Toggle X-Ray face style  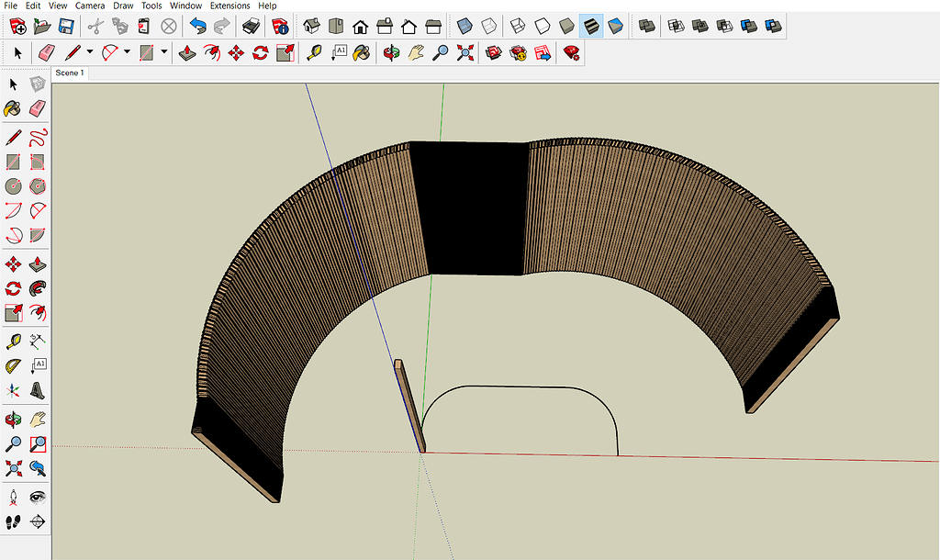466,26
